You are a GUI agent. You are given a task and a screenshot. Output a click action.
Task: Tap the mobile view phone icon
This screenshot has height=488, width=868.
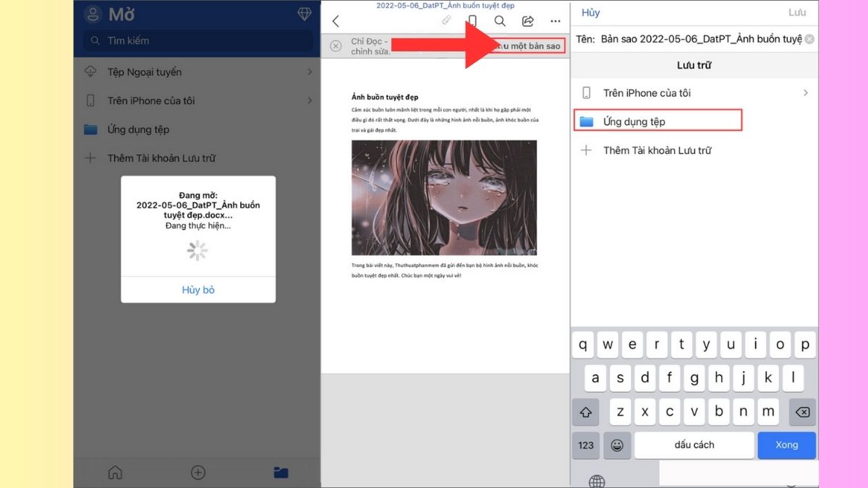[472, 21]
